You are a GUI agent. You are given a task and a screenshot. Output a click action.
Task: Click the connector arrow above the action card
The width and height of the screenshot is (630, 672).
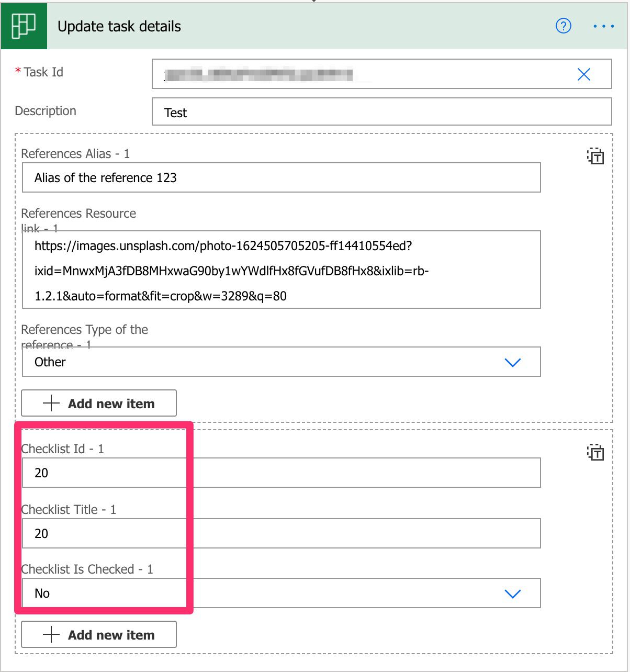tap(314, 2)
